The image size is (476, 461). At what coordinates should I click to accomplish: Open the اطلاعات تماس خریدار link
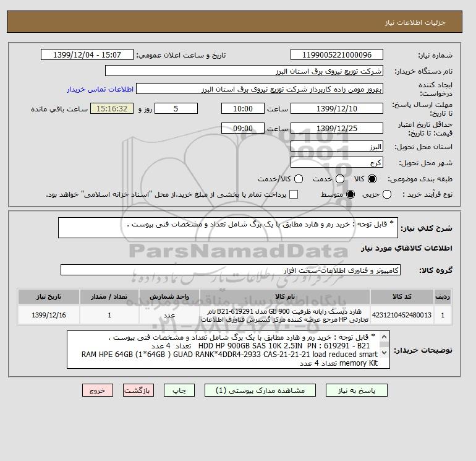pyautogui.click(x=100, y=89)
